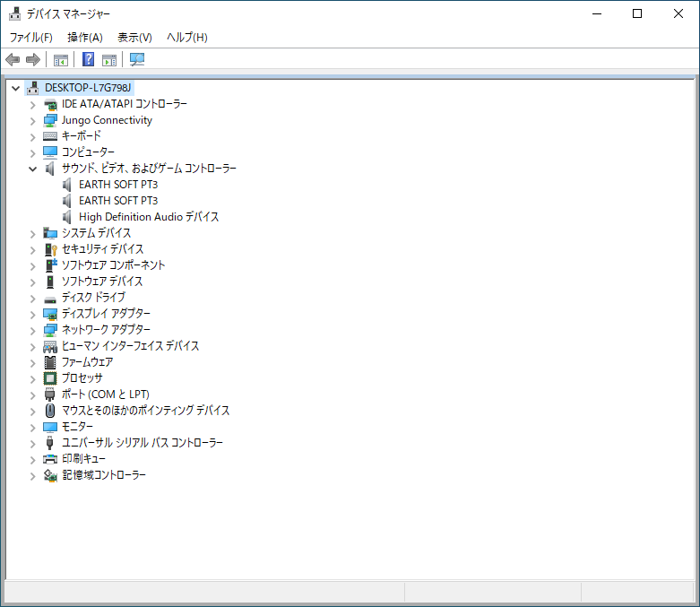Expand the Jungo Connectivity node

coord(32,121)
